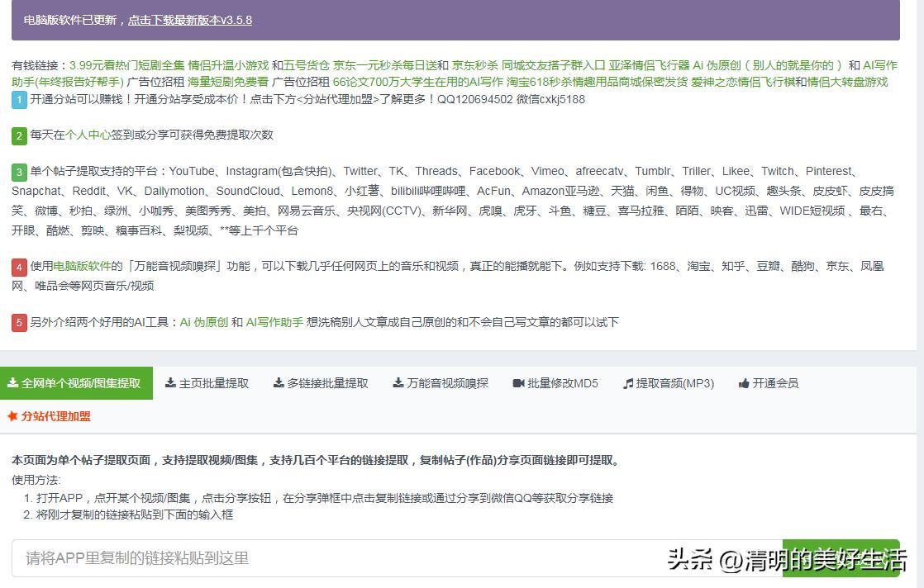The width and height of the screenshot is (924, 588).
Task: Open the 点击下载最新版本v3.5.8 download link
Action: tap(190, 20)
